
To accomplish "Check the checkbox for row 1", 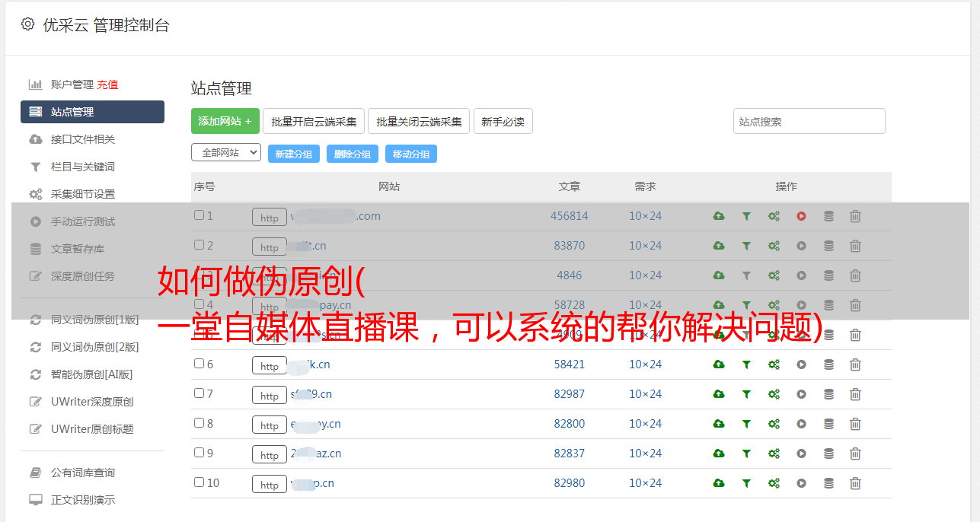I will point(199,215).
